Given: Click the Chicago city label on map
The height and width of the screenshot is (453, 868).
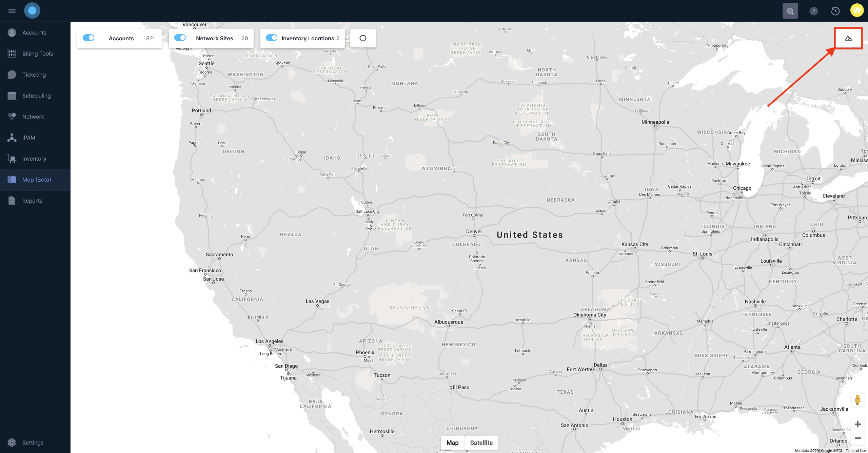Looking at the screenshot, I should point(742,188).
